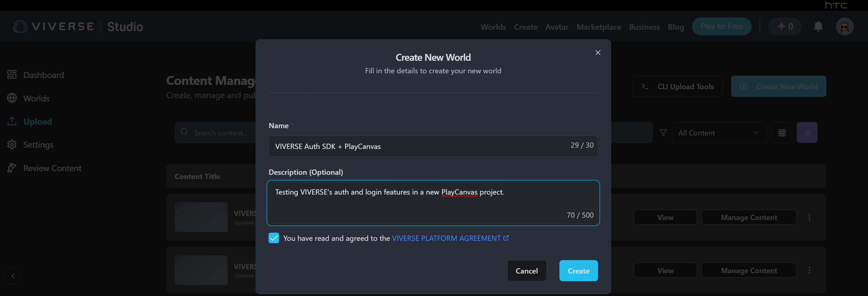Viewport: 868px width, 296px height.
Task: Click the Name input field
Action: 418,146
